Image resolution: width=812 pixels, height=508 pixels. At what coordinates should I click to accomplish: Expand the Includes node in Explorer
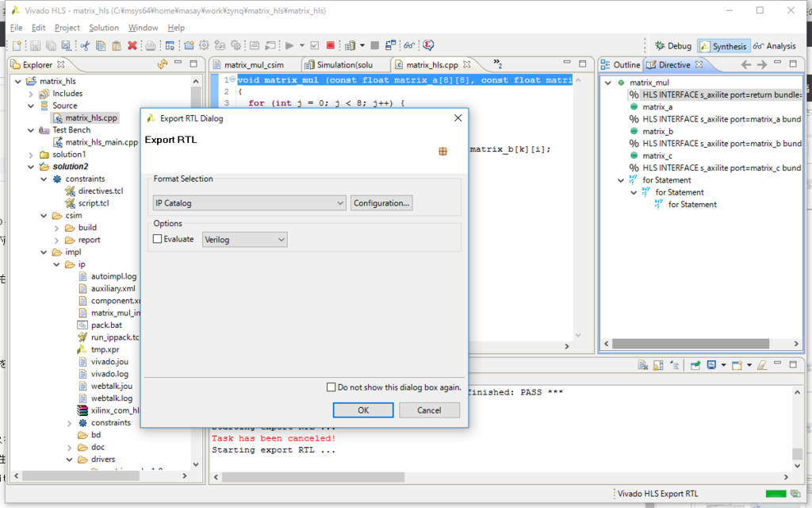(31, 94)
